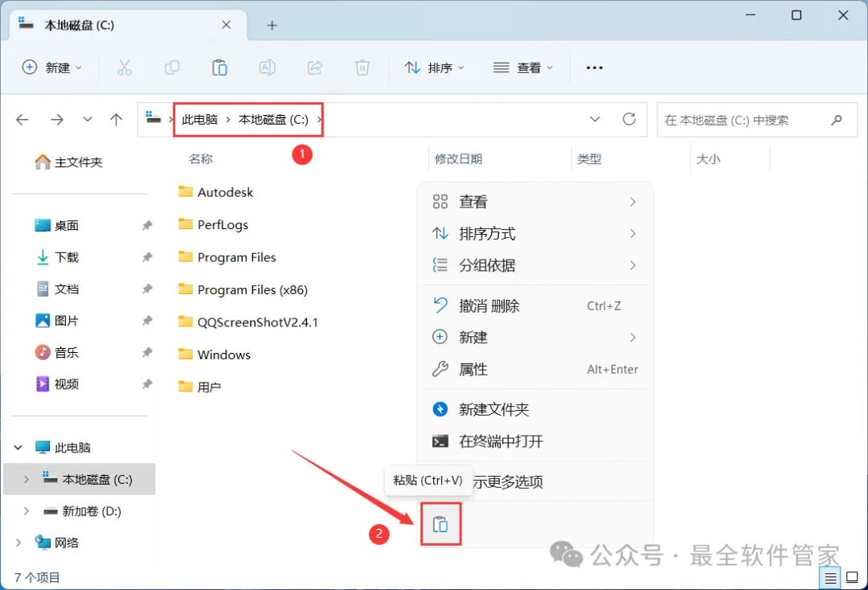Select the 用户 folder
868x590 pixels.
tap(200, 387)
